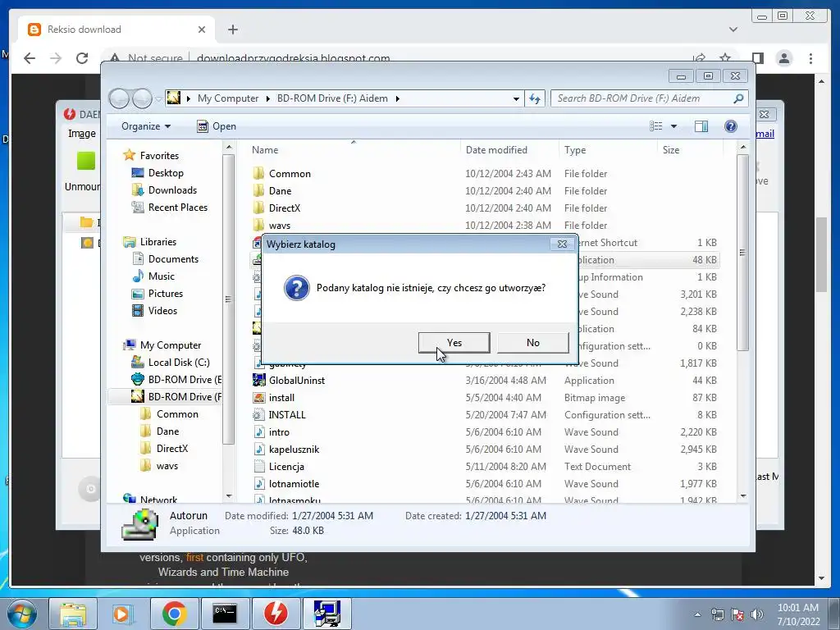Screen dimensions: 840x630
Task: Open the Chrome three-dot menu
Action: pos(810,58)
